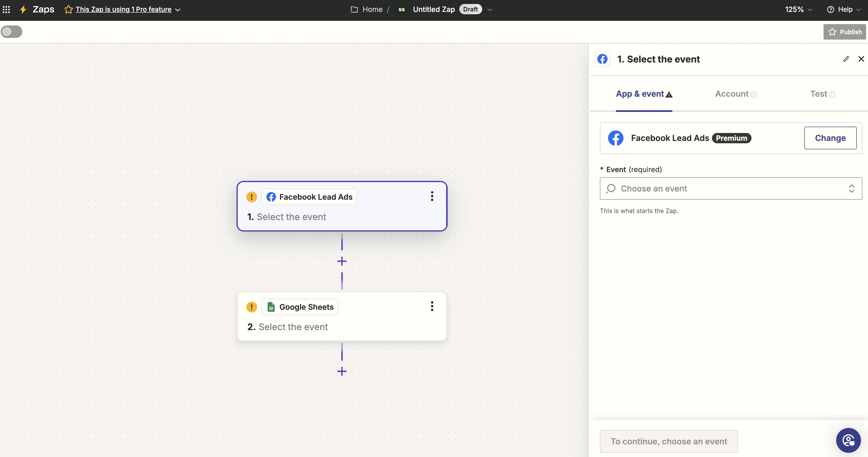Click 'To continue, choose an event' button
This screenshot has height=457, width=868.
tap(669, 442)
